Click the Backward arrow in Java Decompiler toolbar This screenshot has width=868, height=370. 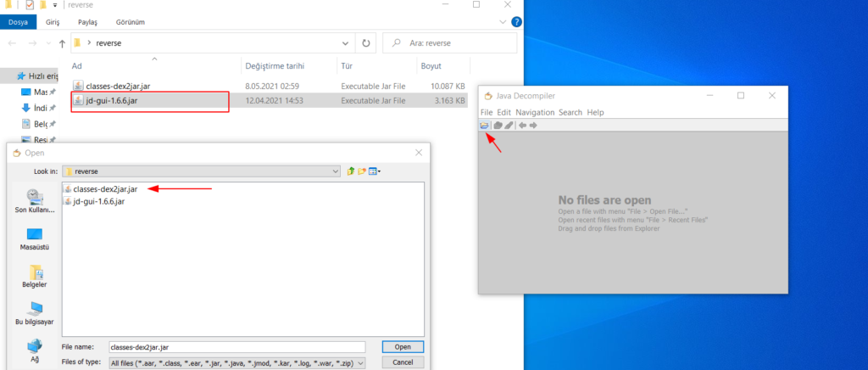pos(522,126)
